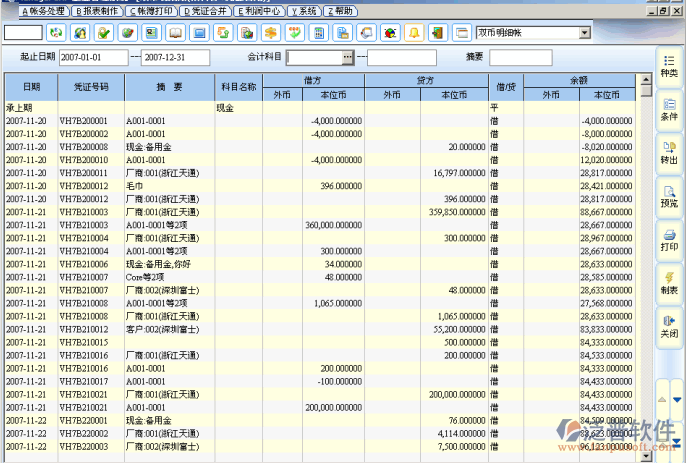
Task: Expand the 双币明细帐 ledger type dropdown
Action: [584, 33]
